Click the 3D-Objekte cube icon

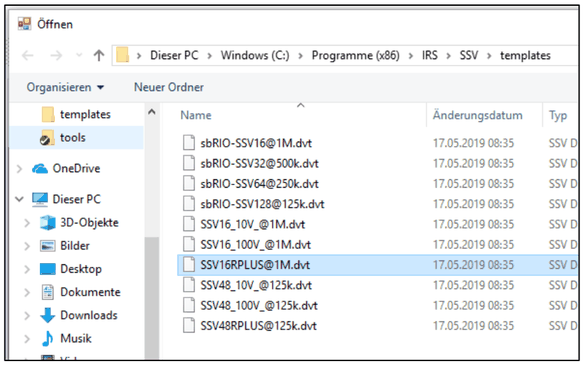tap(47, 223)
